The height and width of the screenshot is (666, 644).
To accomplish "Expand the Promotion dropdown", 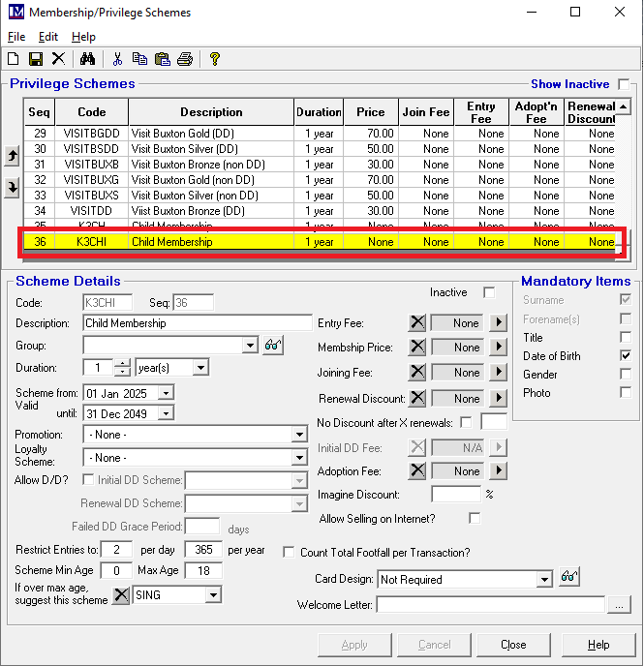I will pos(299,435).
